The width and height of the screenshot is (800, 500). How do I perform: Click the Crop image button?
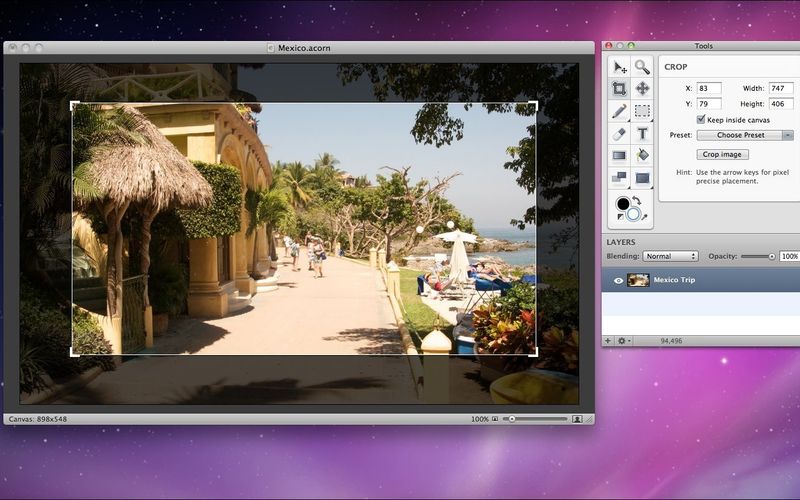722,154
